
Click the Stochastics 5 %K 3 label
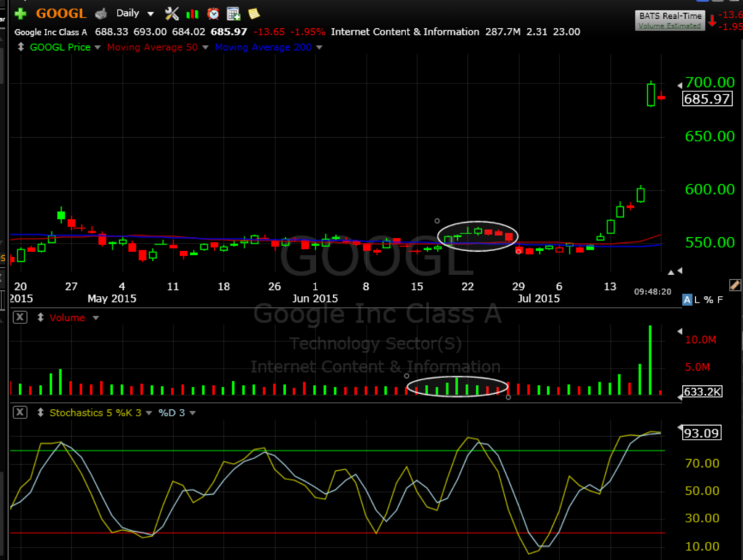coord(95,413)
